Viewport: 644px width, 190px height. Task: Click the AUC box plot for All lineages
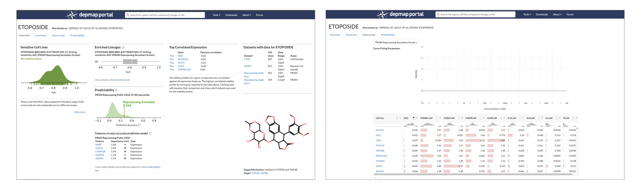130,61
